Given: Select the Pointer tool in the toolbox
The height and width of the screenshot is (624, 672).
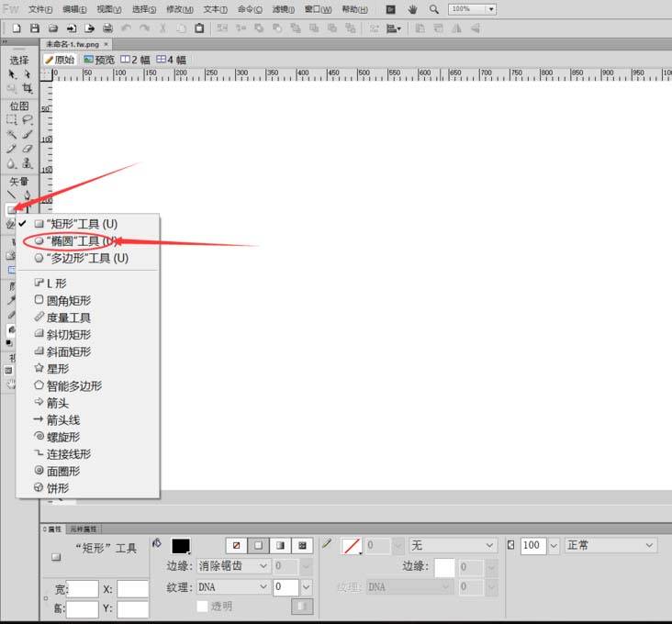Looking at the screenshot, I should click(x=12, y=73).
